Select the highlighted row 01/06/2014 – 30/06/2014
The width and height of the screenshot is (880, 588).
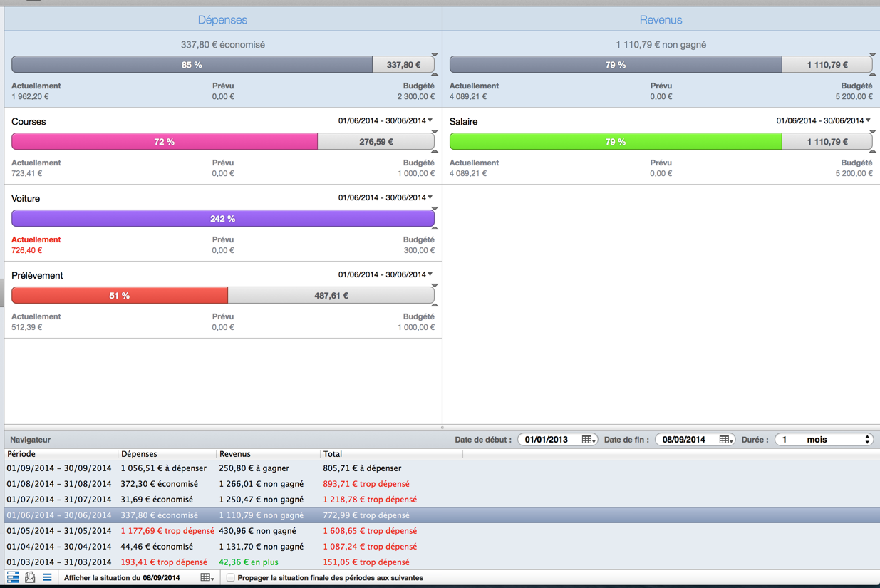click(x=442, y=515)
